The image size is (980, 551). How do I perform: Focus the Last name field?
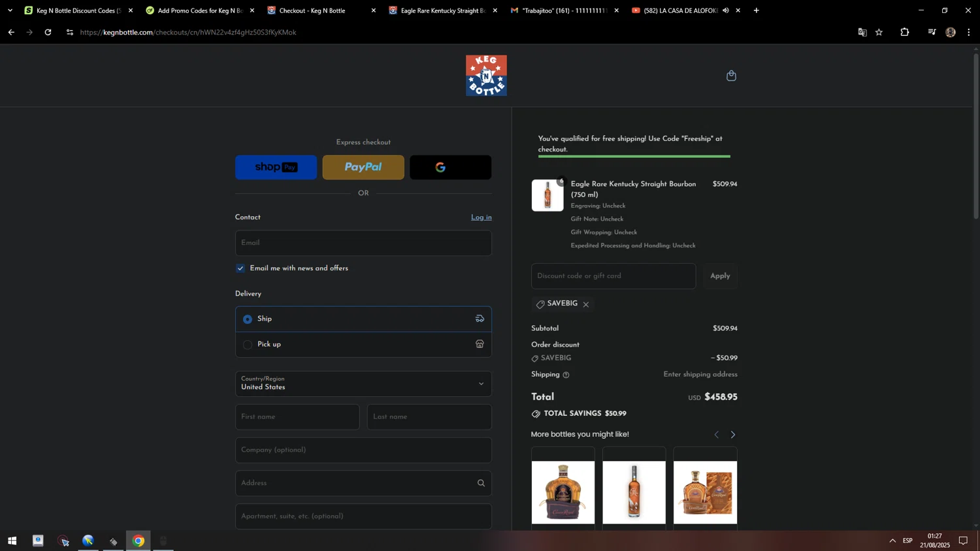click(429, 417)
